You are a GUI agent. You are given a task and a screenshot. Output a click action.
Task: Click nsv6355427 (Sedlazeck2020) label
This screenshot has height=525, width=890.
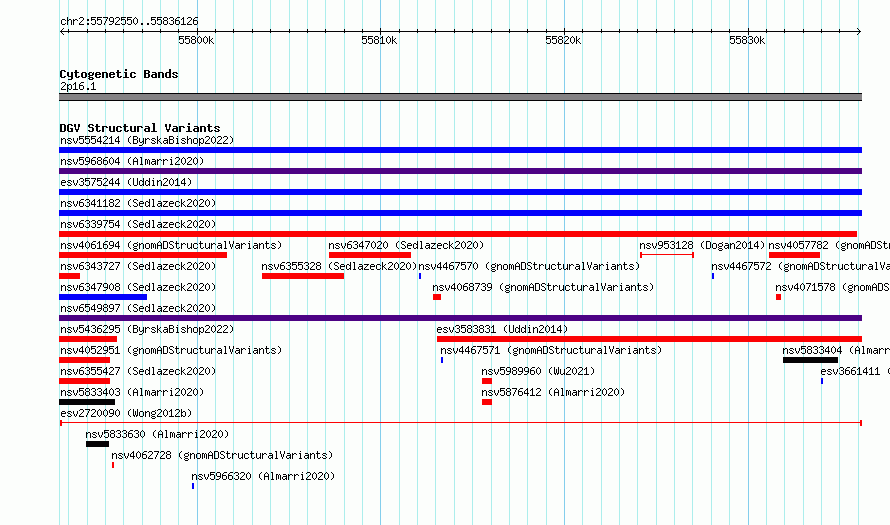(138, 371)
